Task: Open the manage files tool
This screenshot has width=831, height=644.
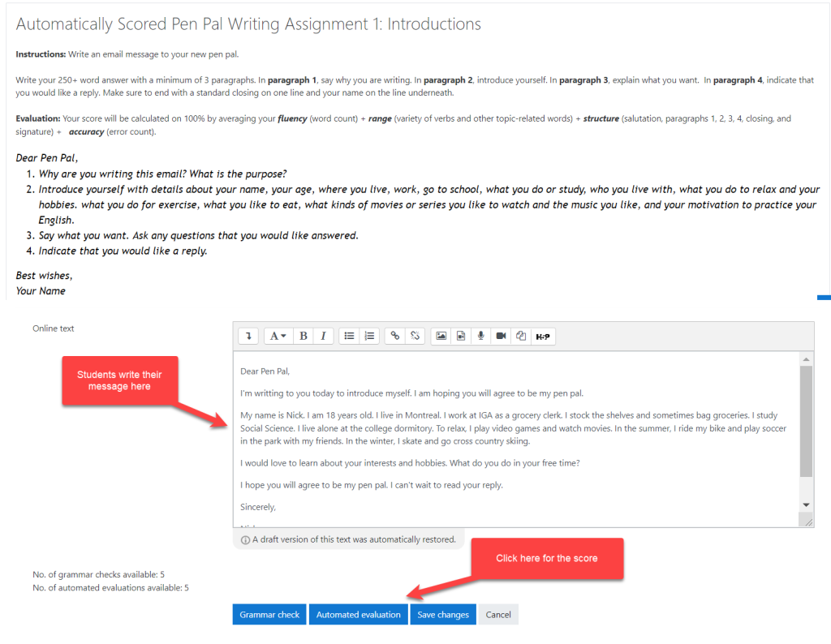Action: pyautogui.click(x=521, y=336)
